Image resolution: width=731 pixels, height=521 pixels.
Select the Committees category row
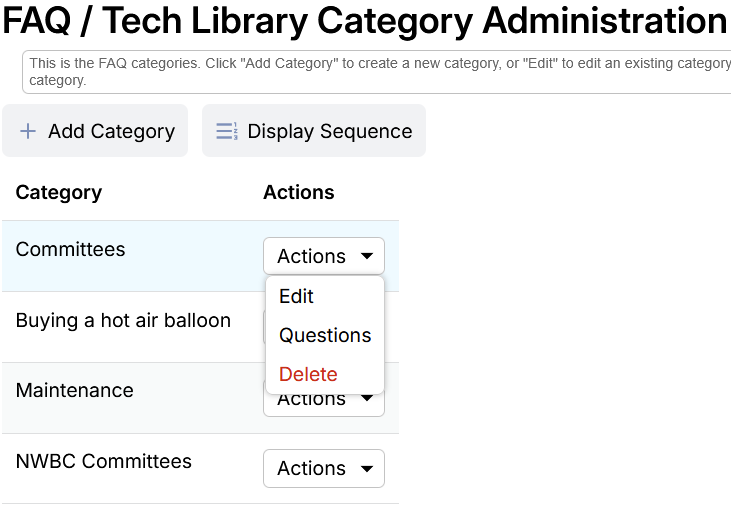click(x=71, y=249)
